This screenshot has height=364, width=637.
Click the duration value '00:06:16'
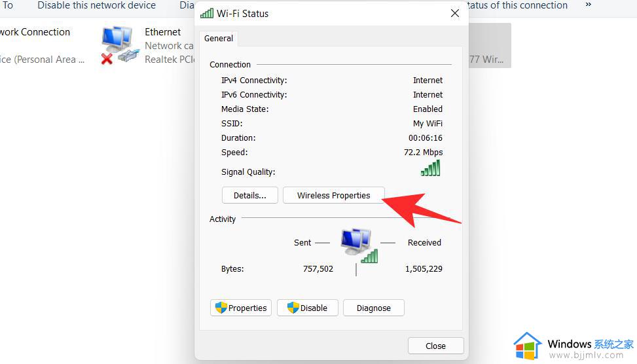426,137
